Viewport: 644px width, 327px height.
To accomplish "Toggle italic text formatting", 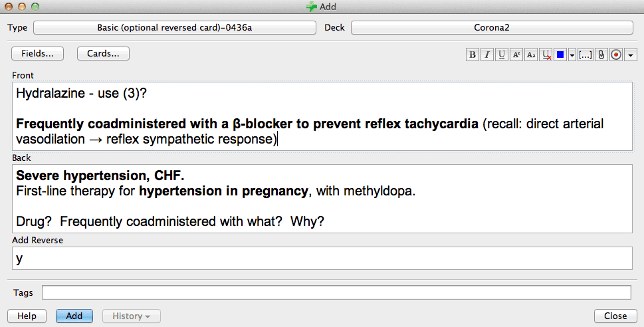I will coord(487,54).
